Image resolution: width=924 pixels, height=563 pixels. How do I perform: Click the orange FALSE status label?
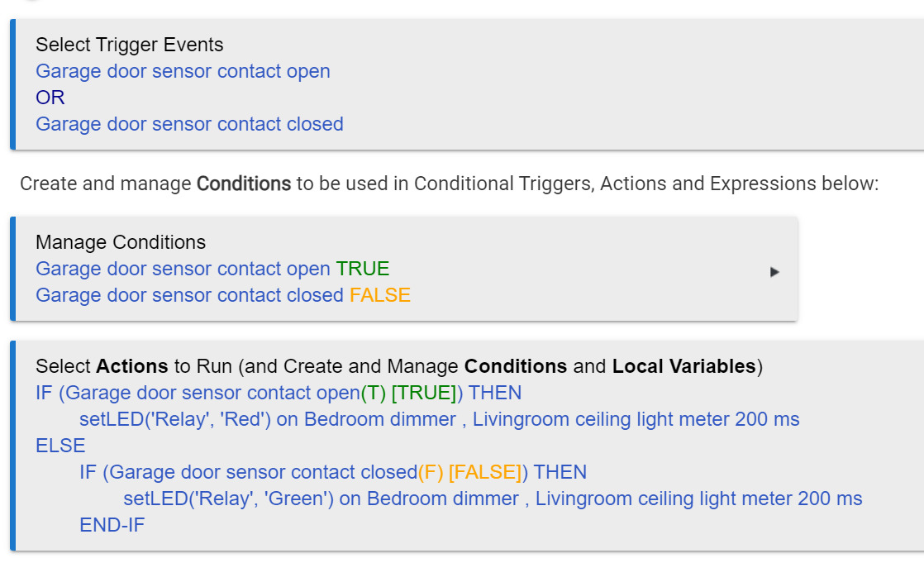point(380,295)
